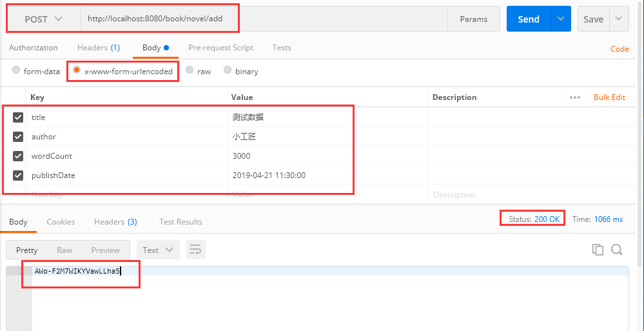
Task: Select the response Body tab
Action: 18,222
